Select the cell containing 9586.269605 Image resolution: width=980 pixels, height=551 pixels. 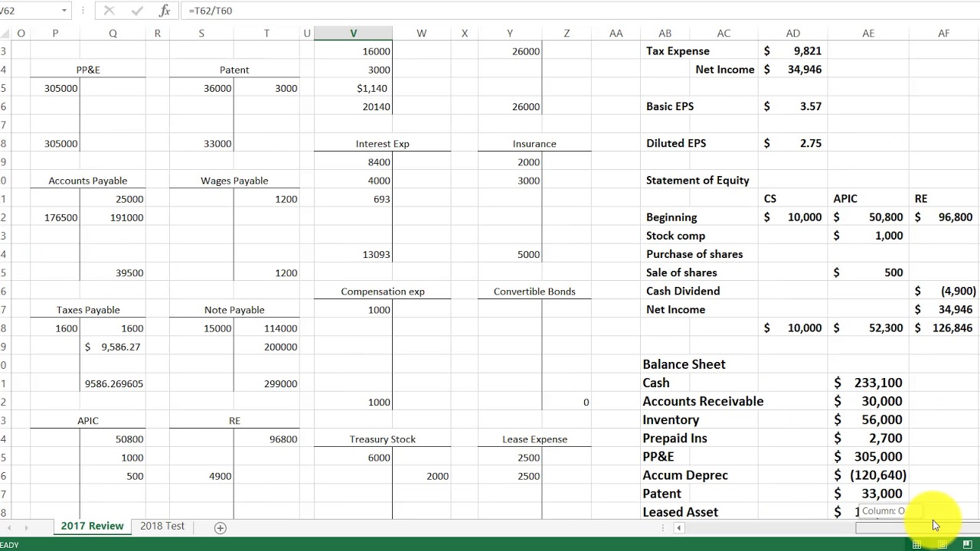click(113, 383)
